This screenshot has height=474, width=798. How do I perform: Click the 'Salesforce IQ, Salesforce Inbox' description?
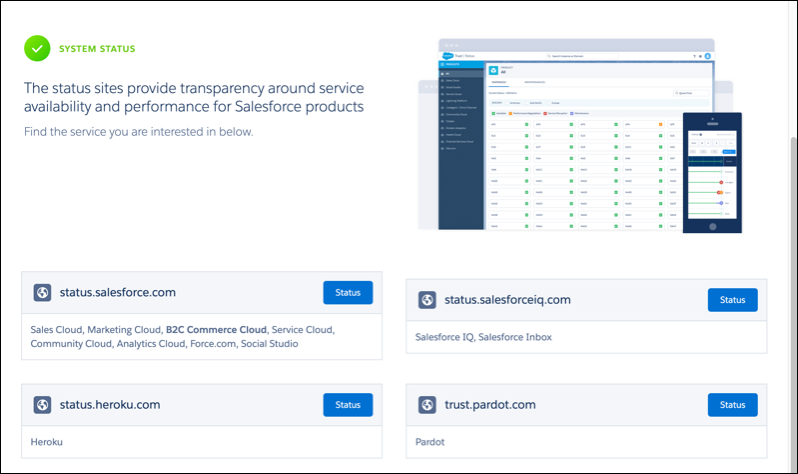tap(483, 337)
